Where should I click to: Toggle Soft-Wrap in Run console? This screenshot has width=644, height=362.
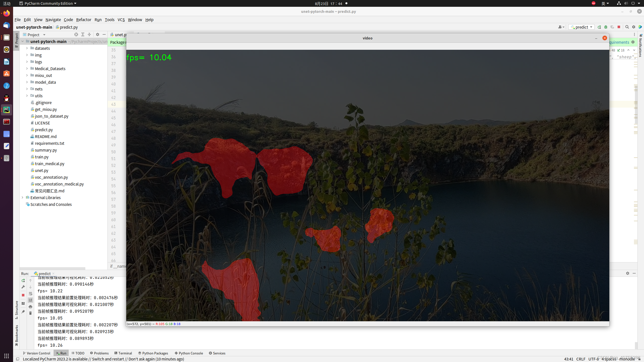pyautogui.click(x=30, y=294)
